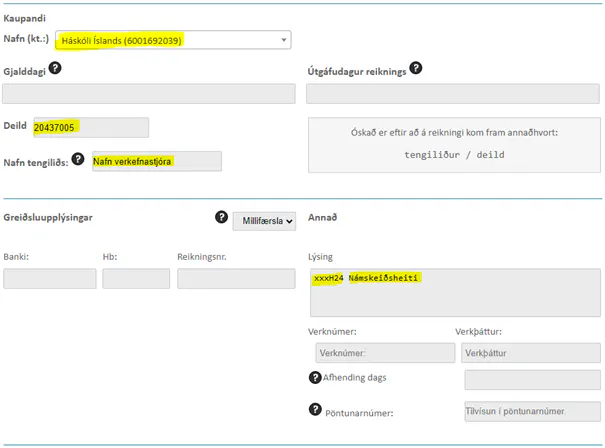
Task: Click the Afhending dags date field
Action: tap(533, 379)
